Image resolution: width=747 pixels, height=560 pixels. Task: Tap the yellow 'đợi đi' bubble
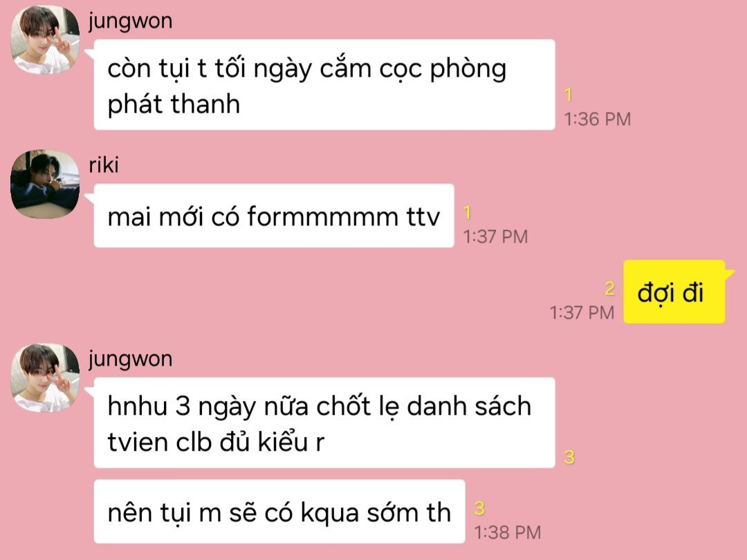click(x=674, y=292)
